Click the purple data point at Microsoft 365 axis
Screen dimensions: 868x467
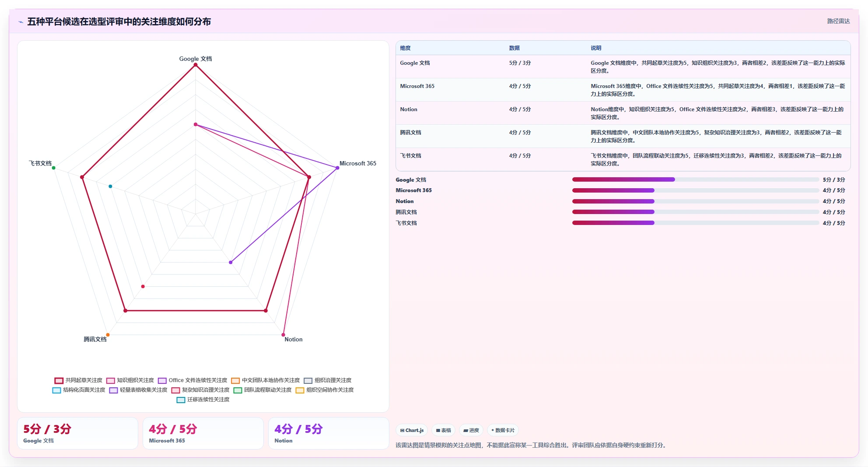pos(337,168)
